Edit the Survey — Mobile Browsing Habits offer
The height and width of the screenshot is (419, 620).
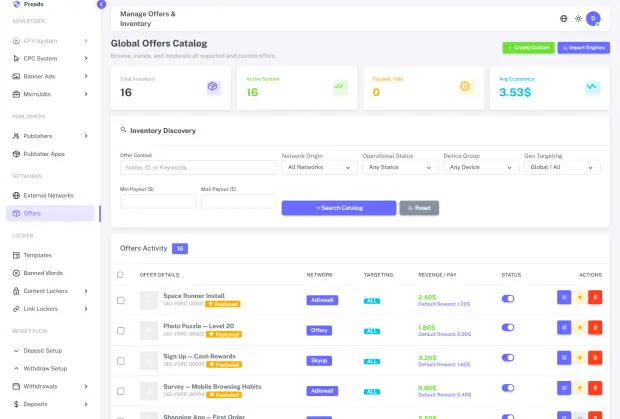click(x=564, y=388)
